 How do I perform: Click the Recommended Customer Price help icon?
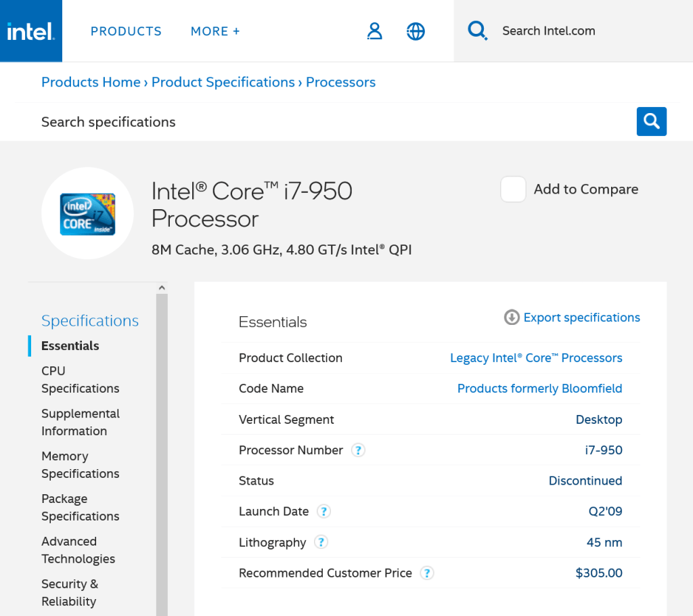coord(426,573)
